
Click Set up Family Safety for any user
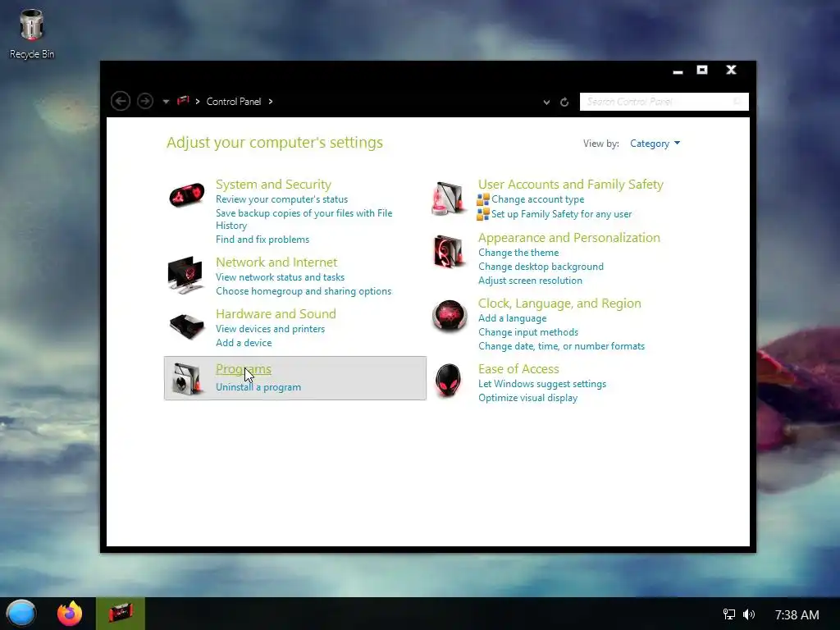tap(561, 214)
